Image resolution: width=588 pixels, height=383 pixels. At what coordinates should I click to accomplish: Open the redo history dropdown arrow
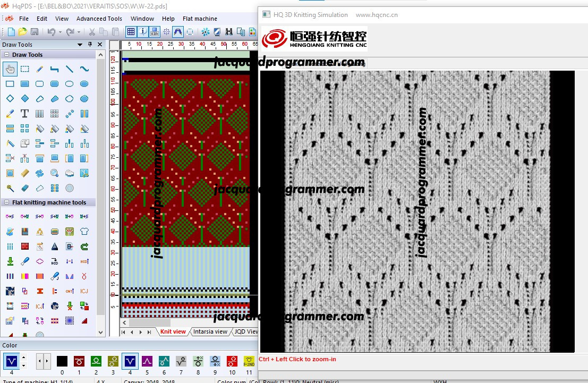point(79,32)
